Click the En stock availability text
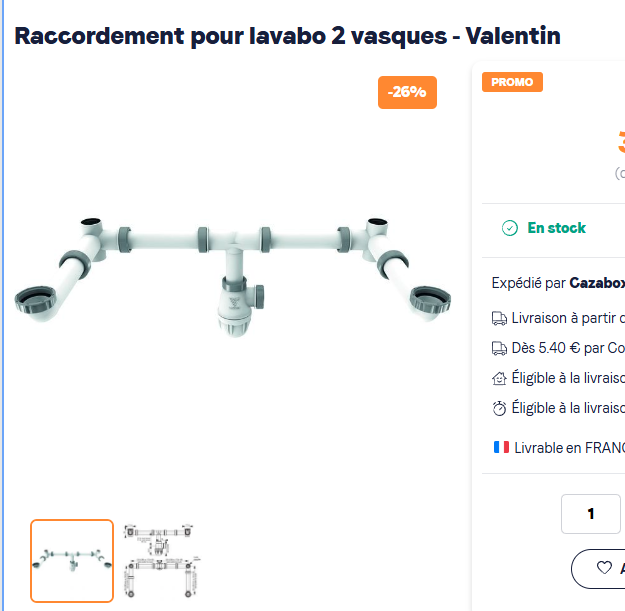The height and width of the screenshot is (611, 625). 556,228
